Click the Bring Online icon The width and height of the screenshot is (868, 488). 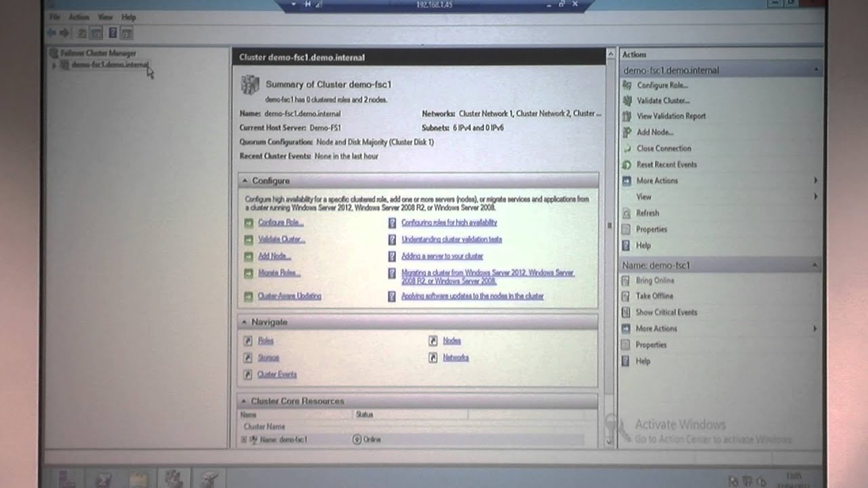626,280
